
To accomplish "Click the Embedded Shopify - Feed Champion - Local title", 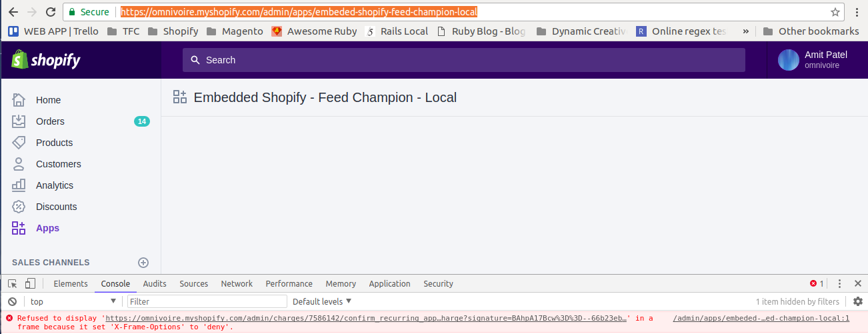I will pos(325,97).
